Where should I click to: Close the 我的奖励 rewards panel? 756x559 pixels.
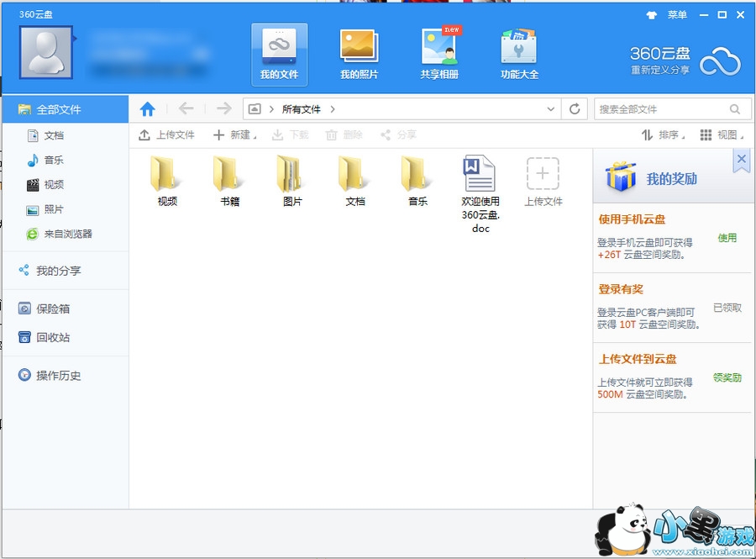[x=742, y=160]
